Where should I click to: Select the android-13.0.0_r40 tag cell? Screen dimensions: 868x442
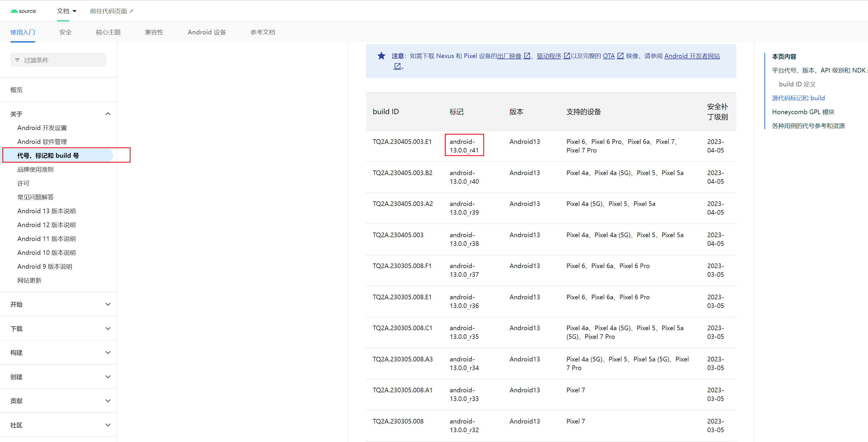(464, 177)
